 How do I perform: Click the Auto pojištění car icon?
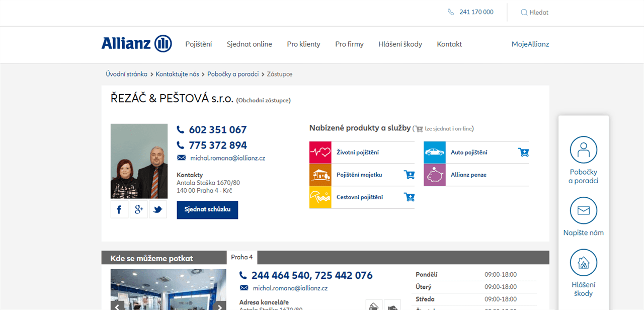[x=435, y=152]
